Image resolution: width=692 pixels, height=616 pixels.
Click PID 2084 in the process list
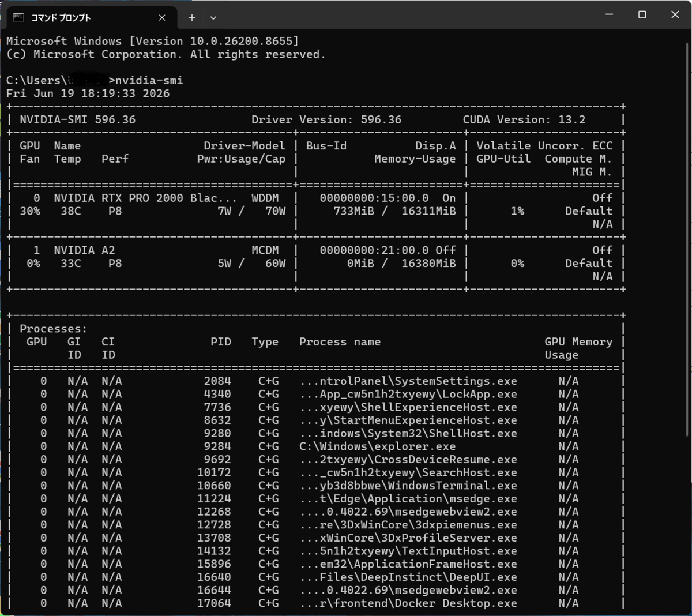pos(217,381)
